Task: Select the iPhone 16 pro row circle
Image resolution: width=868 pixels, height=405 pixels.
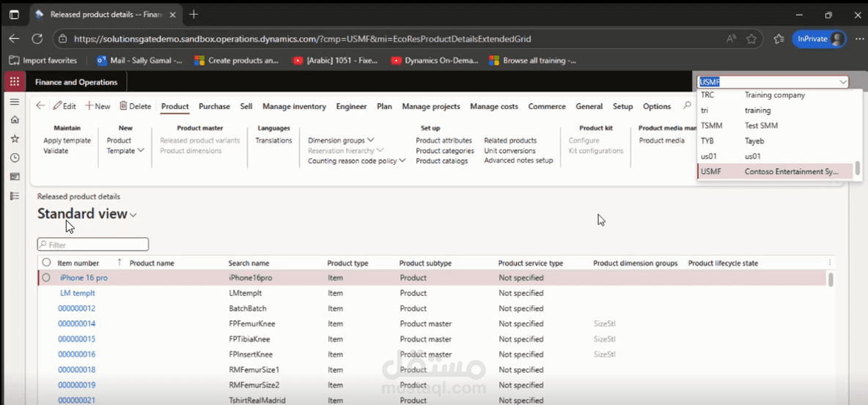Action: [46, 278]
